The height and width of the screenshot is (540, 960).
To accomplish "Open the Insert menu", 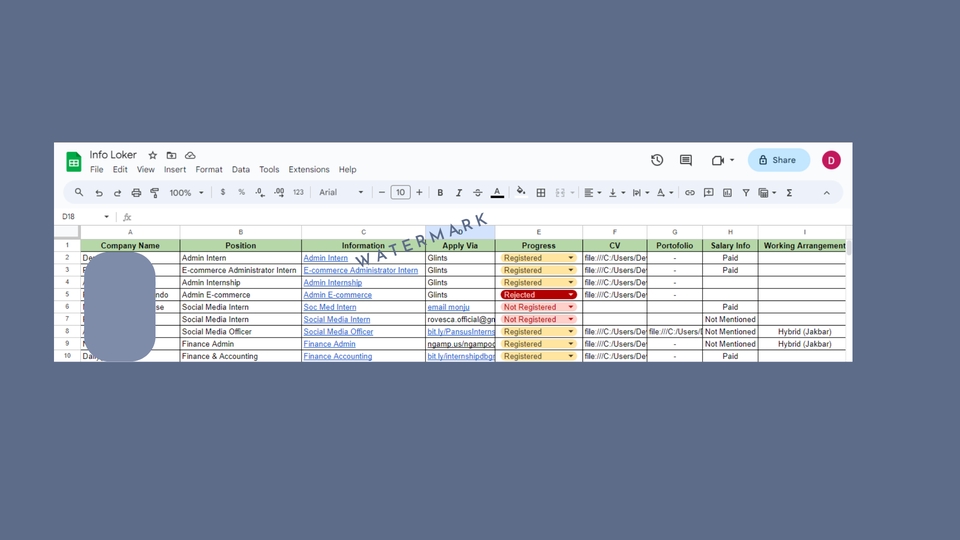I will 175,170.
